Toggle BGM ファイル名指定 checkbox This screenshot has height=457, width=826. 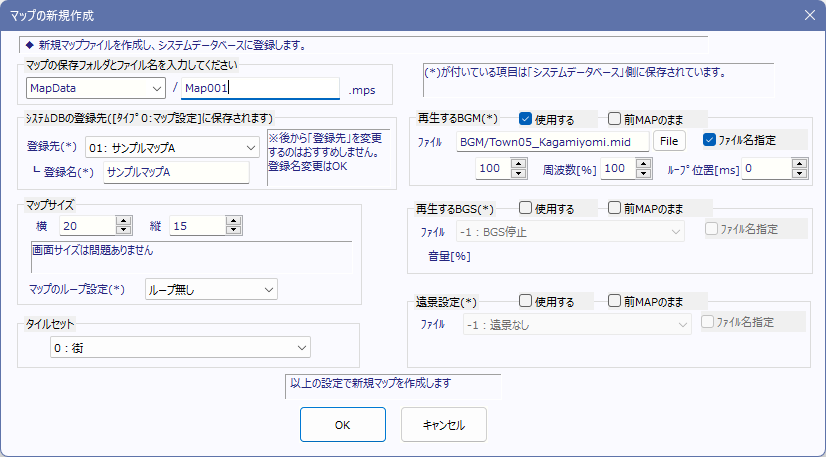pyautogui.click(x=710, y=140)
